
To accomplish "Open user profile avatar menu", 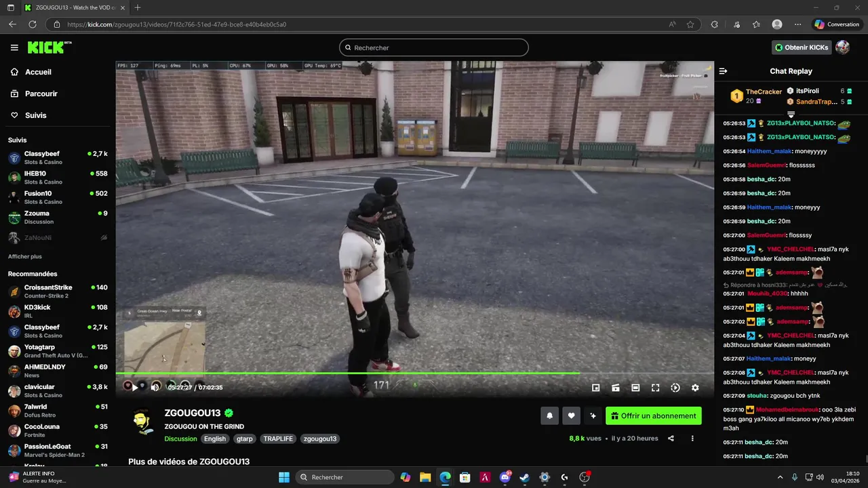I will (842, 47).
